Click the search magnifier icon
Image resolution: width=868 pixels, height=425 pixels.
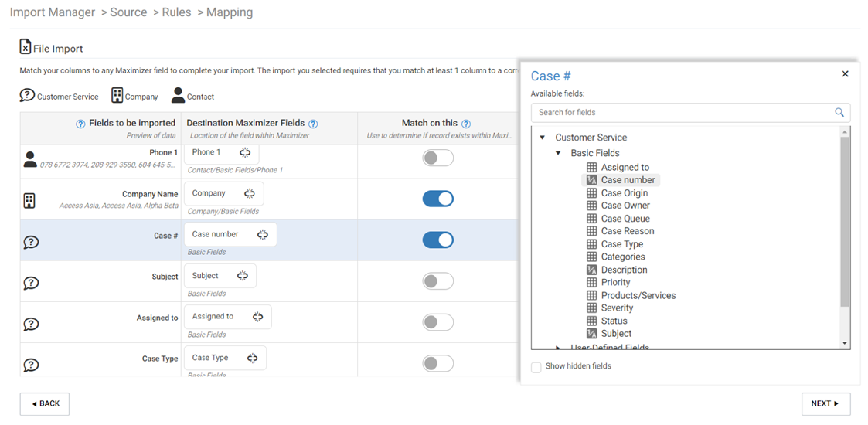point(839,112)
